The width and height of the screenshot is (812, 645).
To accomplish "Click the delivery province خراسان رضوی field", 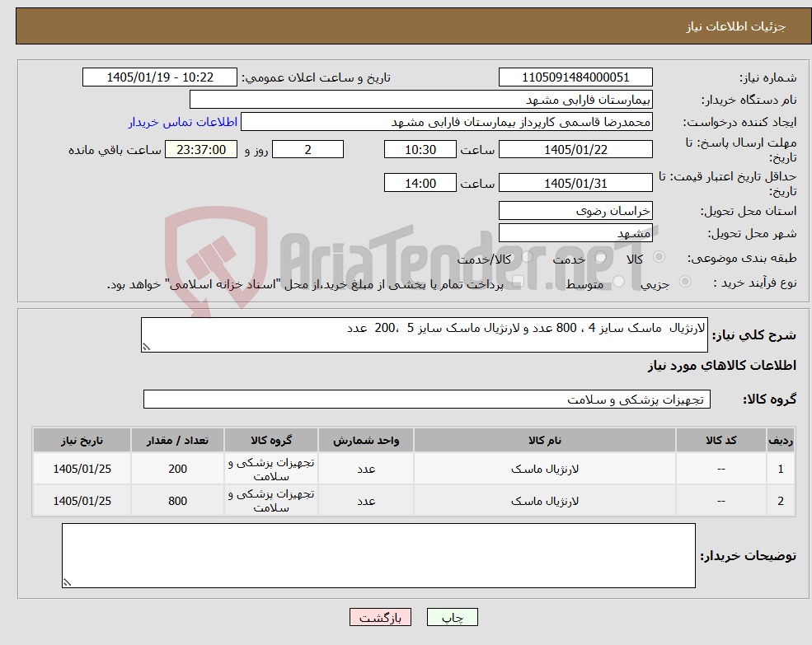I will point(575,211).
